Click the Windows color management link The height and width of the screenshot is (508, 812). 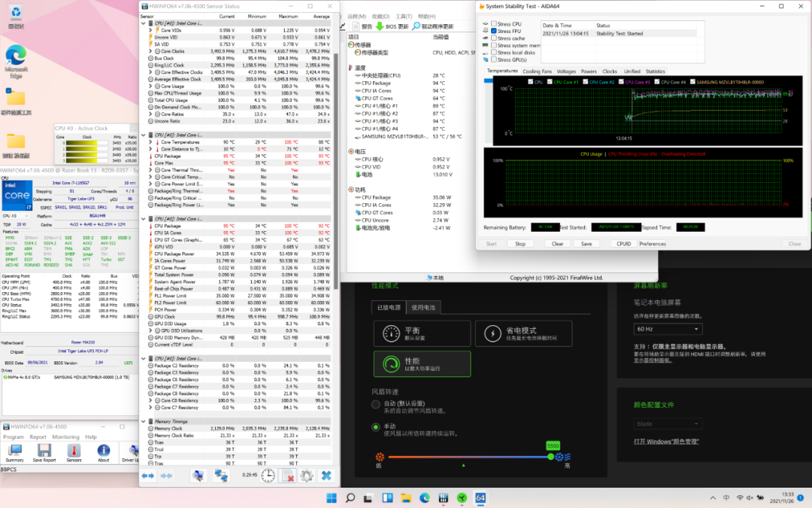pyautogui.click(x=666, y=440)
